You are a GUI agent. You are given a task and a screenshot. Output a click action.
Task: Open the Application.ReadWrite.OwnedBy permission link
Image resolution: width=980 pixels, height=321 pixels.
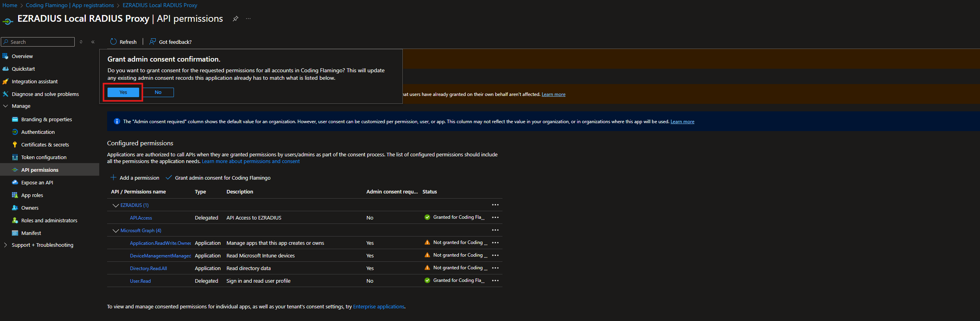pos(161,243)
